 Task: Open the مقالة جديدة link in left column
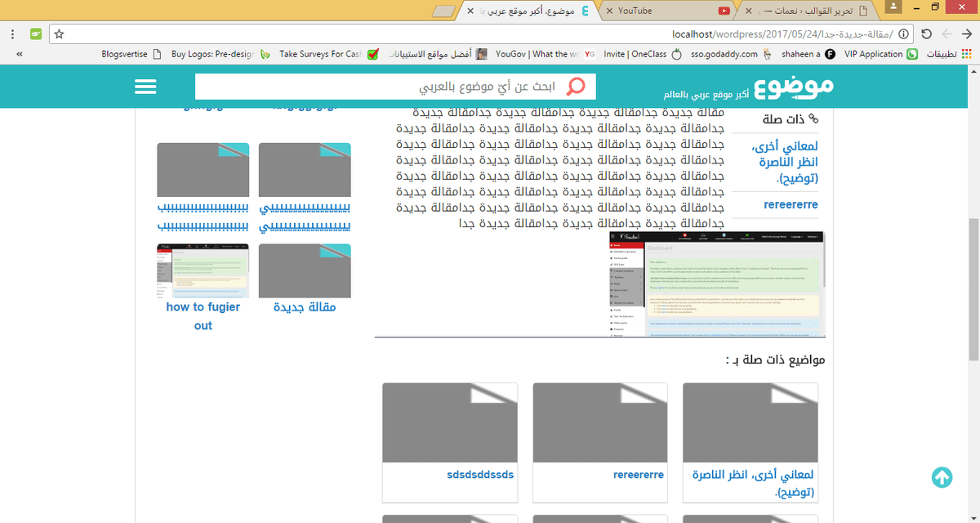click(x=305, y=308)
